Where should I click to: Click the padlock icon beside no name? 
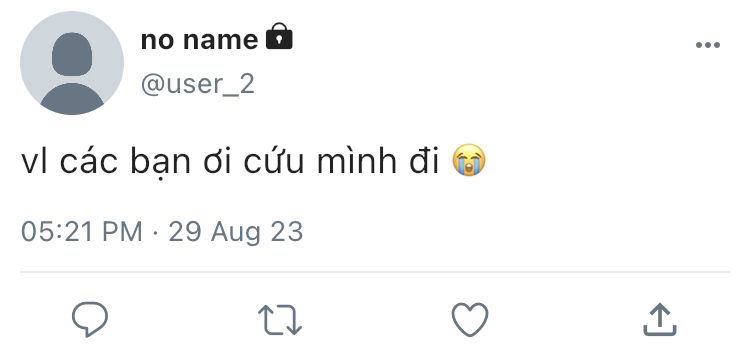point(279,36)
